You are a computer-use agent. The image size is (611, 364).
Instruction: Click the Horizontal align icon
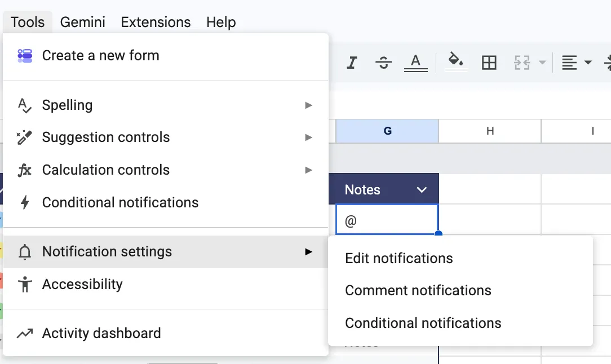point(569,63)
